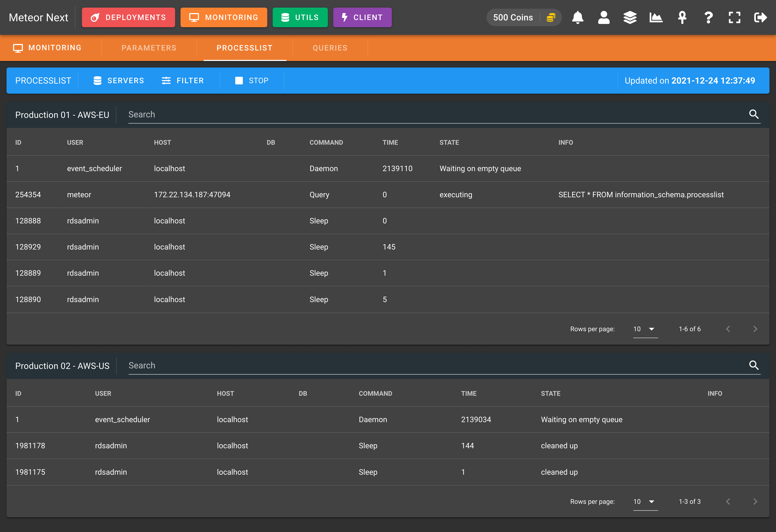Go to previous page in Production 01 table
The height and width of the screenshot is (532, 776).
coord(728,329)
